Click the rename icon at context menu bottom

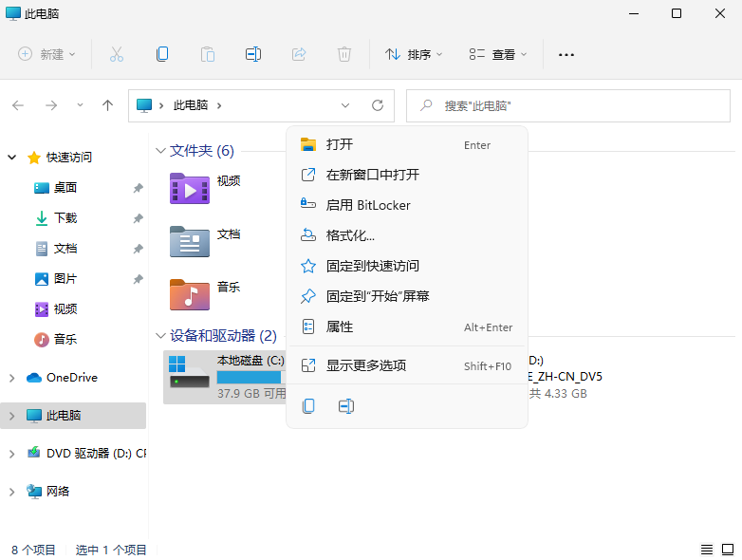[x=346, y=406]
